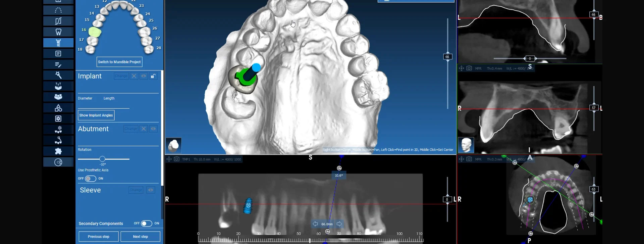
Task: Open the nerve canal tracing step
Action: pos(58,21)
